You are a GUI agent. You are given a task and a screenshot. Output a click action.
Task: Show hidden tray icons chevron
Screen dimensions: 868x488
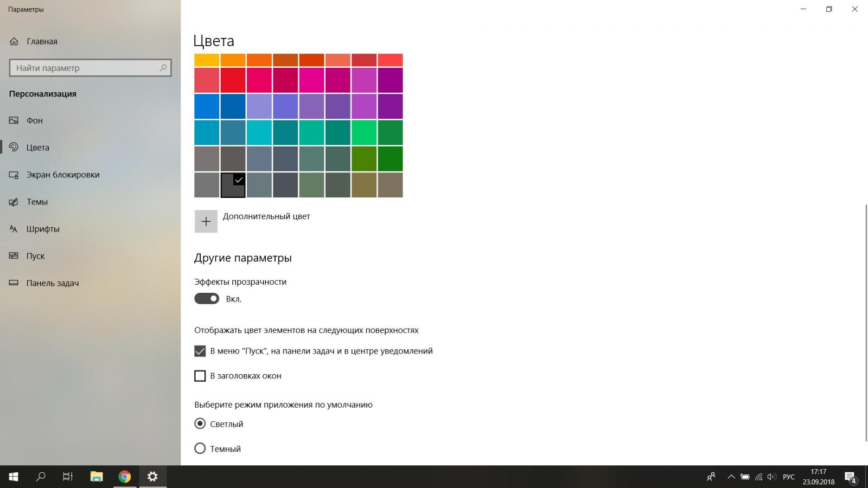731,477
